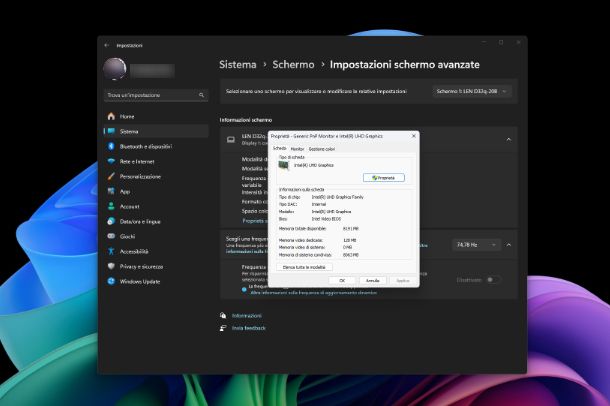Click the Invia feedback icon
Image resolution: width=610 pixels, height=406 pixels.
223,328
